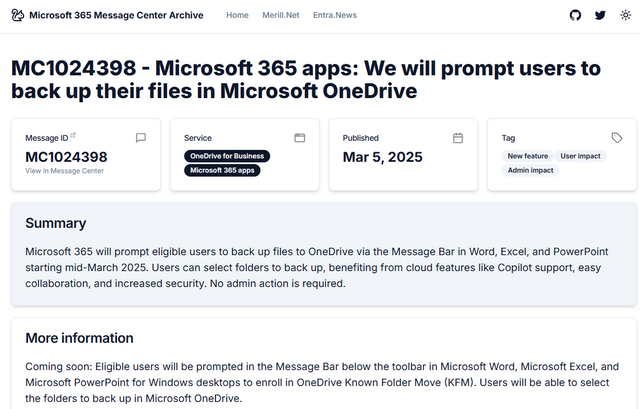Open View in Message Center link
Viewport: 640px width, 409px height.
pos(64,171)
